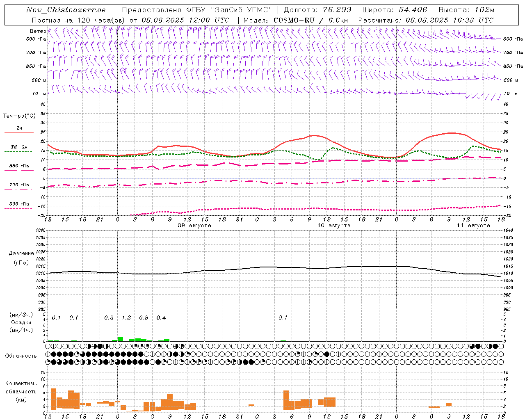
Task: Click the forecast start "08.08.2025 12:00 UTC"
Action: [185, 20]
